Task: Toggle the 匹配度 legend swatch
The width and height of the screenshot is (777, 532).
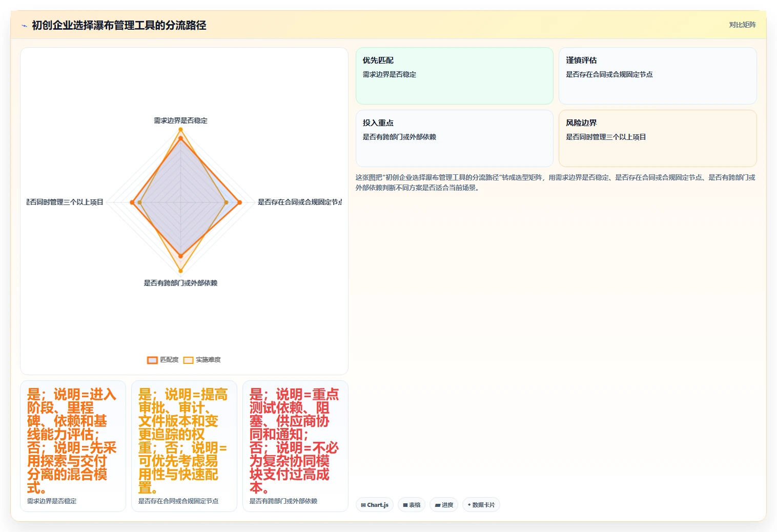Action: pyautogui.click(x=152, y=360)
